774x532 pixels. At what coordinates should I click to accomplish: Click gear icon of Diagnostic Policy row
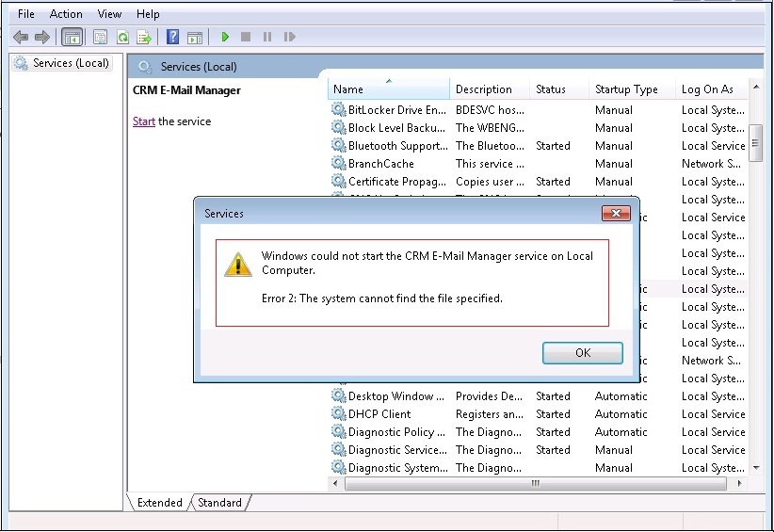click(338, 431)
